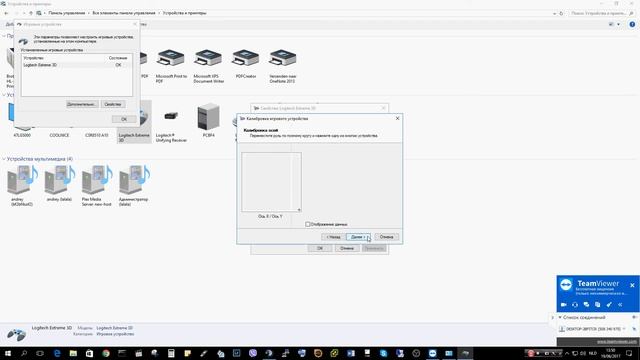Screen dimensions: 640x360
Task: Go up one level with up arrow
Action: pyautogui.click(x=31, y=13)
